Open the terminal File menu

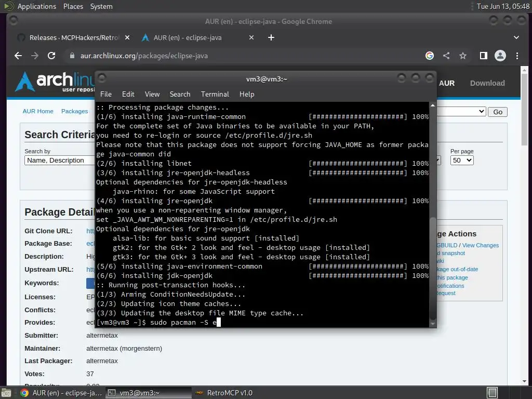(x=106, y=95)
